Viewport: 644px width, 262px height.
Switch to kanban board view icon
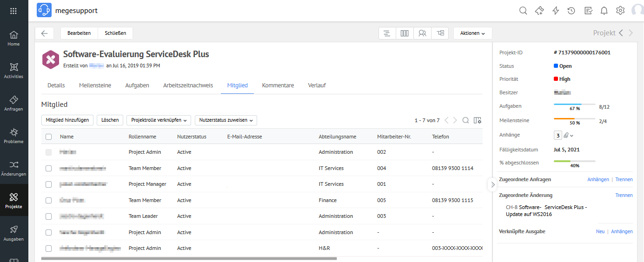405,33
